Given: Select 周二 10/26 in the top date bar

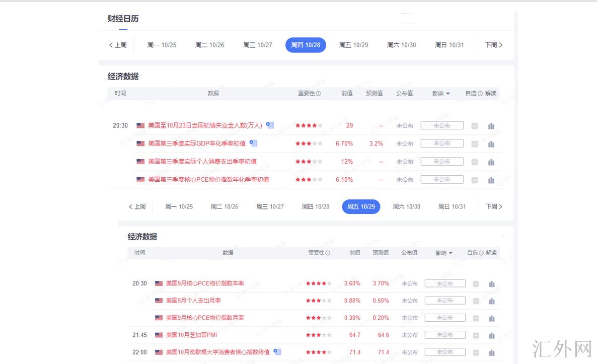Looking at the screenshot, I should pos(210,45).
